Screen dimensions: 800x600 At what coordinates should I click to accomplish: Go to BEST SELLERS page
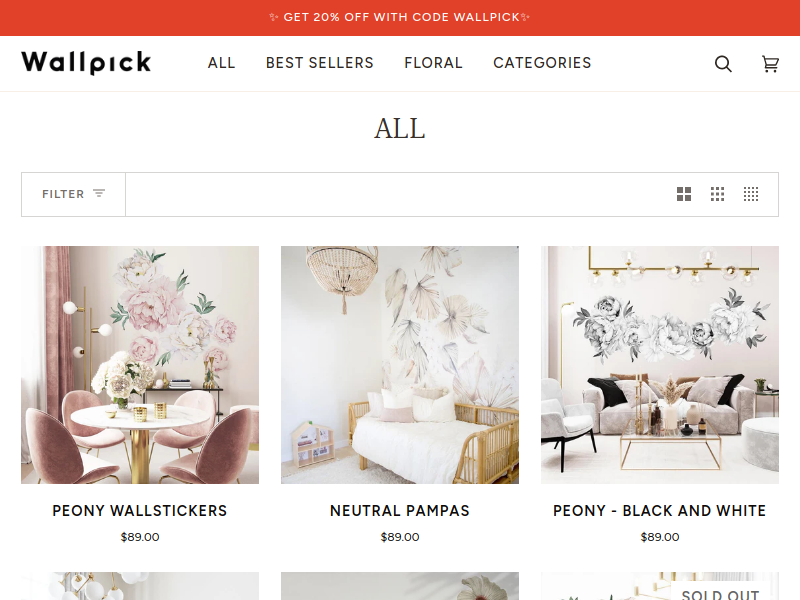[319, 63]
